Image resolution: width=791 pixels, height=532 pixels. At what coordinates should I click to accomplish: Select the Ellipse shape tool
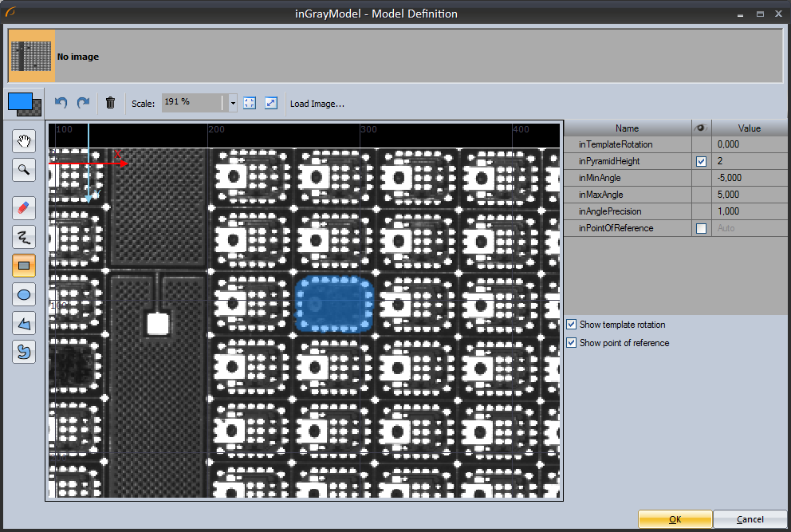point(24,294)
